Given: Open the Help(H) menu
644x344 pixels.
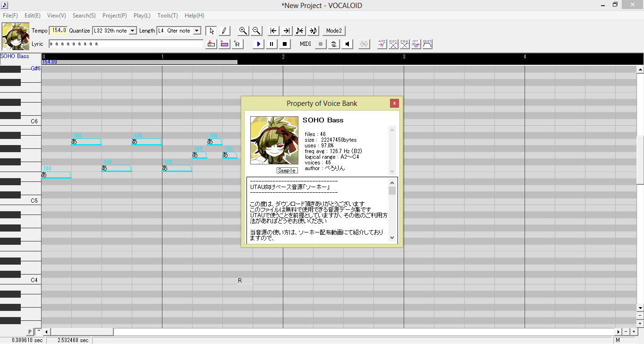Looking at the screenshot, I should click(x=195, y=16).
